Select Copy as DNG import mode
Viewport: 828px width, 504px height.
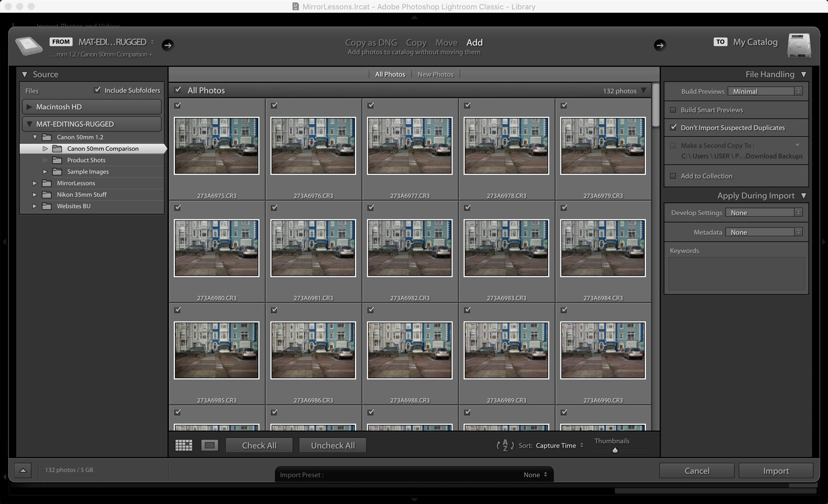(x=371, y=42)
